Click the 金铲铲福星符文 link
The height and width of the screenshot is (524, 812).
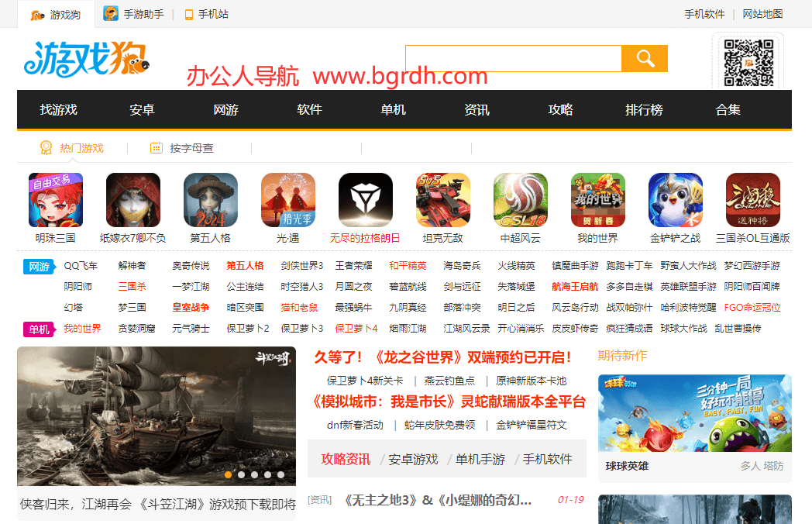(x=532, y=425)
